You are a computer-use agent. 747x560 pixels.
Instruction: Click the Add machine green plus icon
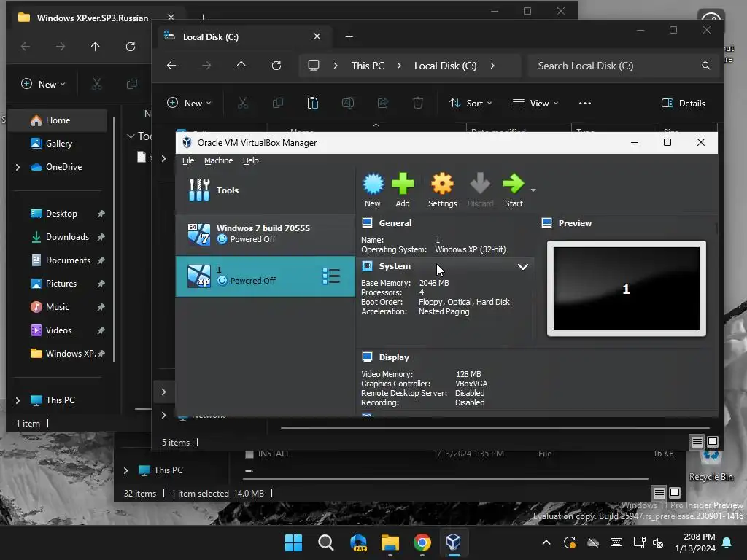[403, 190]
